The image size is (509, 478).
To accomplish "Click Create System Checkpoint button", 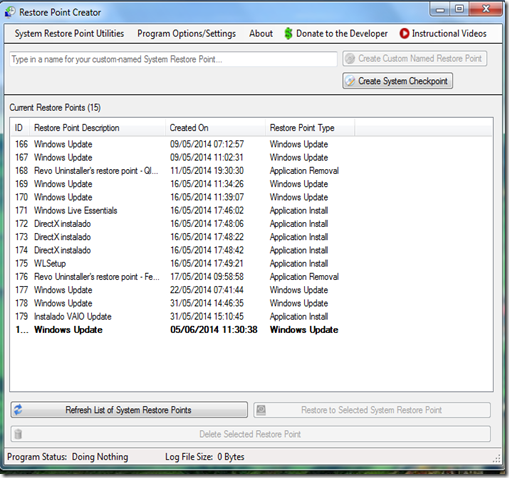I will point(397,81).
